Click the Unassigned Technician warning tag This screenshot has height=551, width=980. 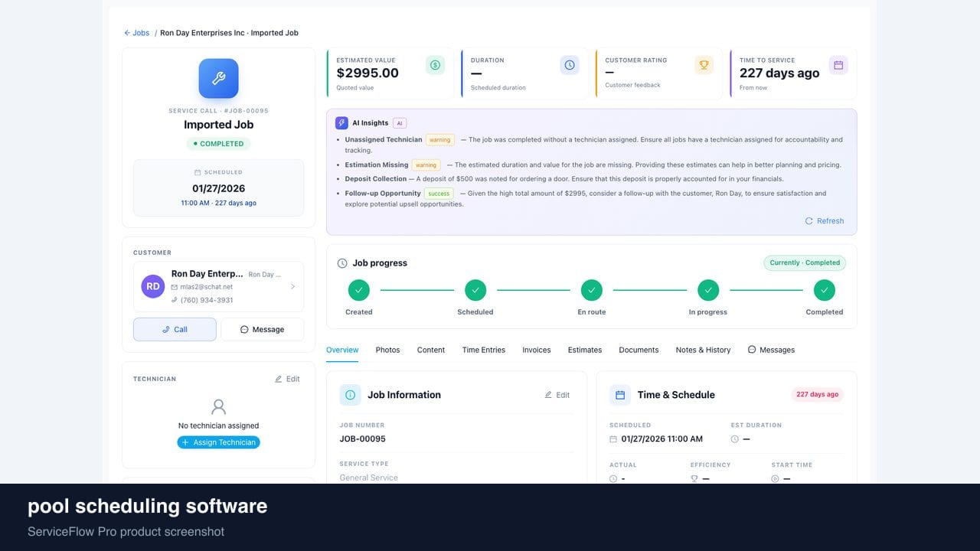point(440,140)
